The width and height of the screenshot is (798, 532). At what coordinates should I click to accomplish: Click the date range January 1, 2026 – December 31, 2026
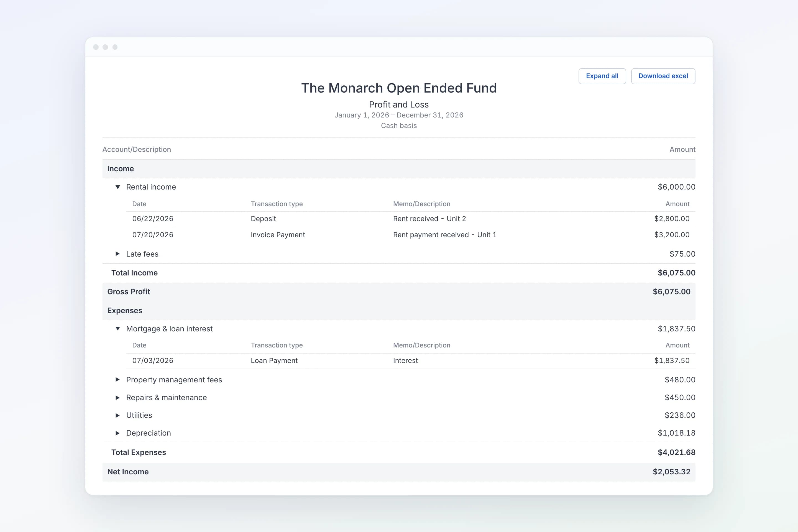point(399,115)
